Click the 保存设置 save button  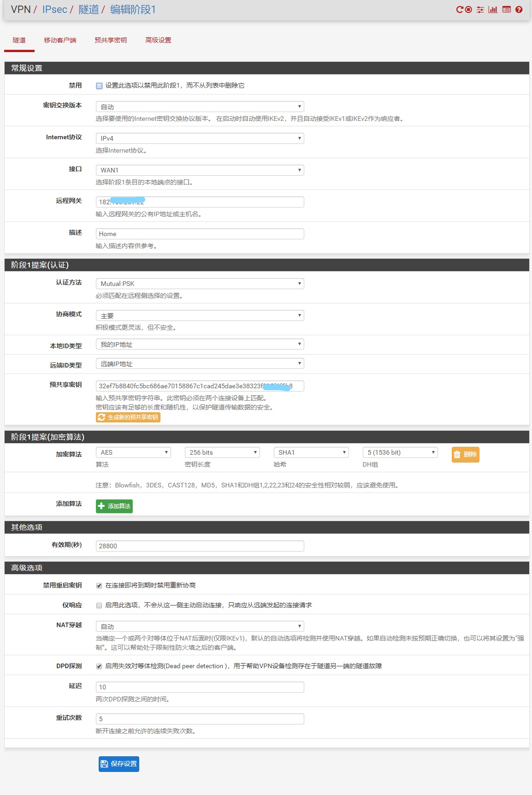(x=119, y=764)
